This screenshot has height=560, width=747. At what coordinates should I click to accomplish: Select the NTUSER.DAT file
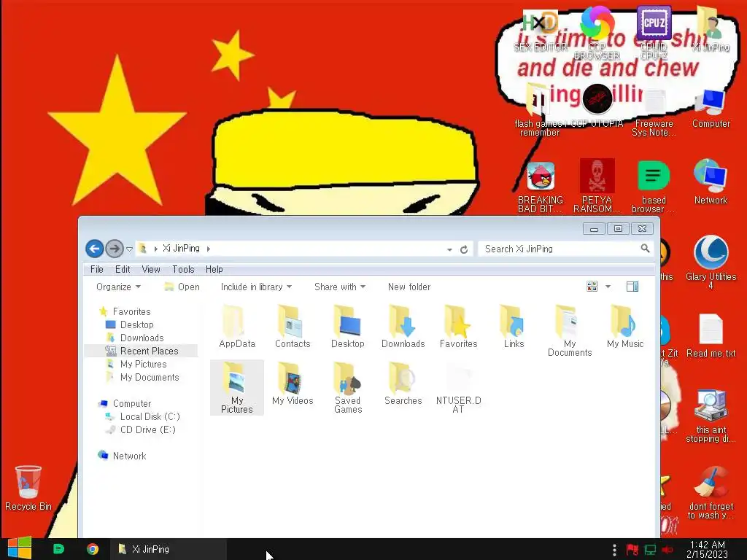458,388
